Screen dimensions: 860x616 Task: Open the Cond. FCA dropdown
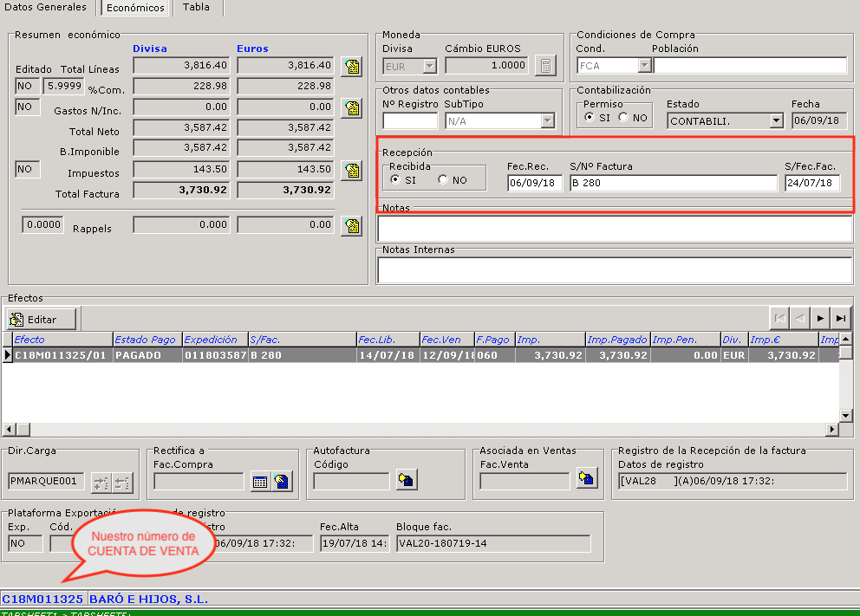[643, 66]
